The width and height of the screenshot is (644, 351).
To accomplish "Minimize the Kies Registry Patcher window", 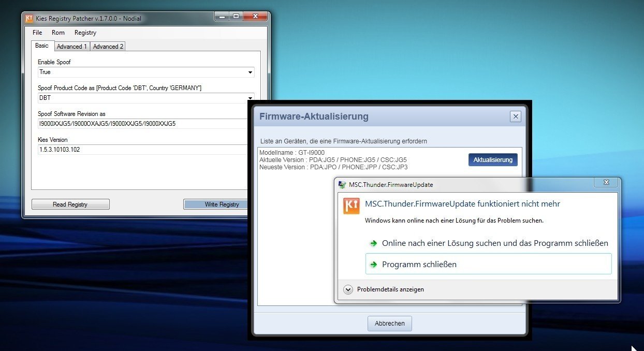I will [x=223, y=17].
